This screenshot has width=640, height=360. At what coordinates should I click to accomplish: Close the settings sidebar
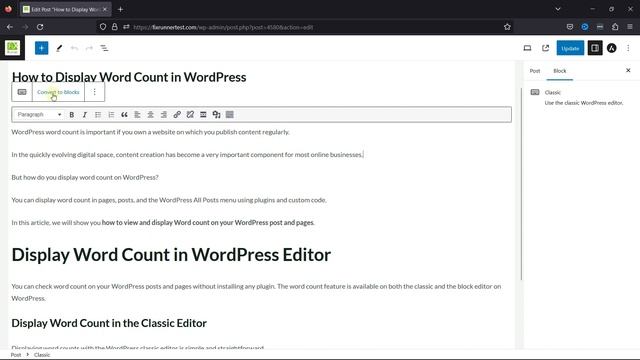click(x=628, y=71)
